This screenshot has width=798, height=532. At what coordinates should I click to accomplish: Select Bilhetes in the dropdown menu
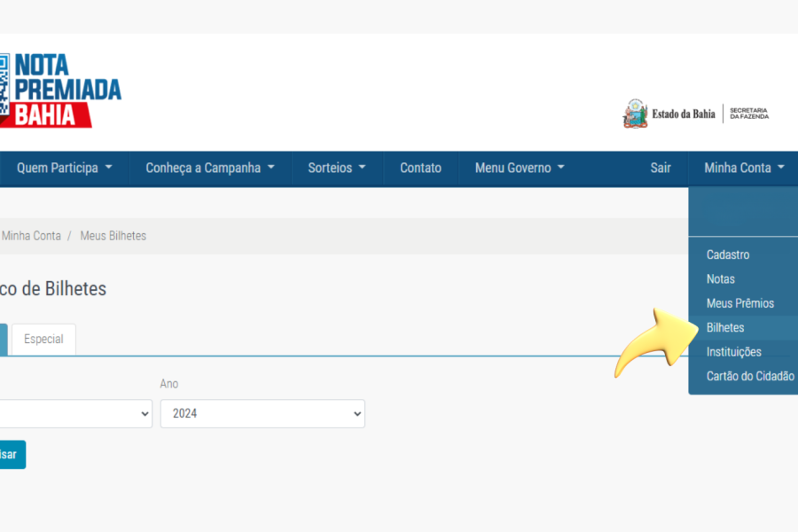(725, 328)
